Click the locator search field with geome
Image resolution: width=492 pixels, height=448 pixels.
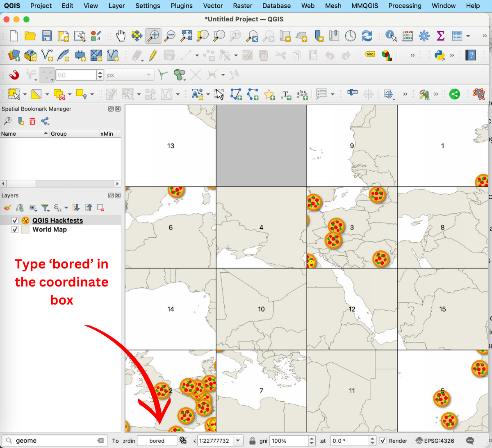point(55,441)
